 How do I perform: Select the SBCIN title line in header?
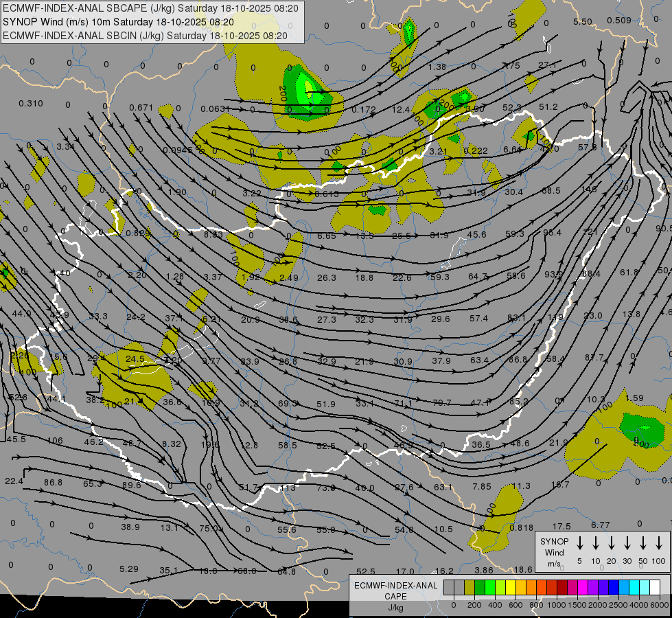(145, 36)
